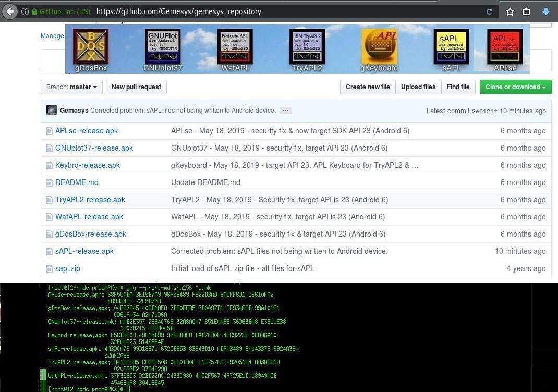Click the Find file button

tap(458, 87)
